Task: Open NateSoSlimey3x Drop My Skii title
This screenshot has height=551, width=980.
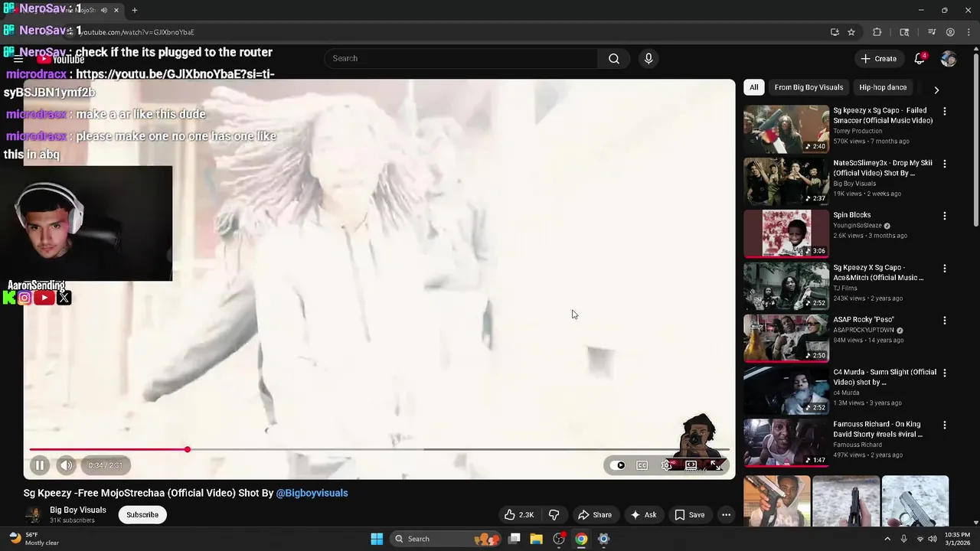Action: 883,168
